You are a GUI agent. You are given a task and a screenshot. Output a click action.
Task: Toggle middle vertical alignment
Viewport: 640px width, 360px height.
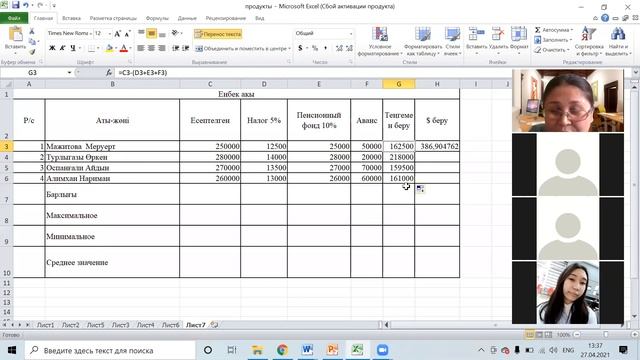coord(151,33)
